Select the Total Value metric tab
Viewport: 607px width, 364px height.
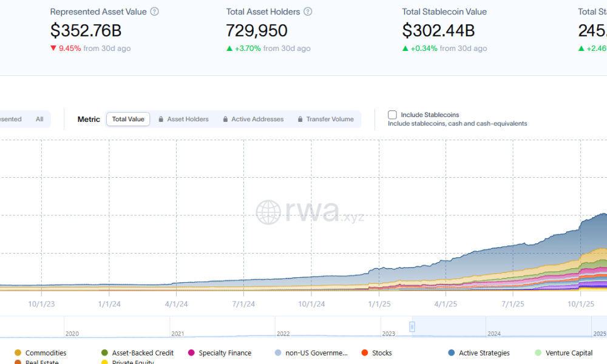(x=128, y=120)
